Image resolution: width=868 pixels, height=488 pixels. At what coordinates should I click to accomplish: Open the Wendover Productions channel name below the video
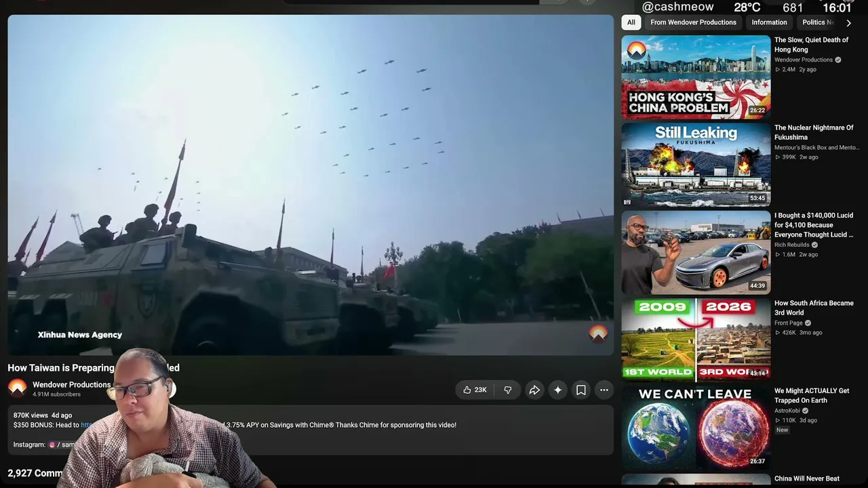click(71, 384)
